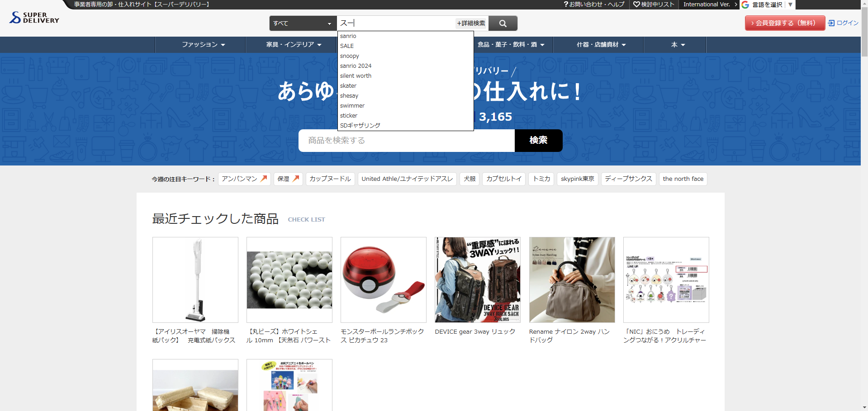The width and height of the screenshot is (868, 411).
Task: Click the red 会員登録する button
Action: (785, 23)
